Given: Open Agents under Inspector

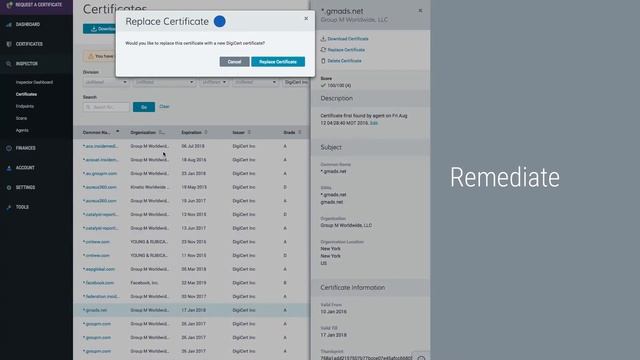Looking at the screenshot, I should (22, 130).
